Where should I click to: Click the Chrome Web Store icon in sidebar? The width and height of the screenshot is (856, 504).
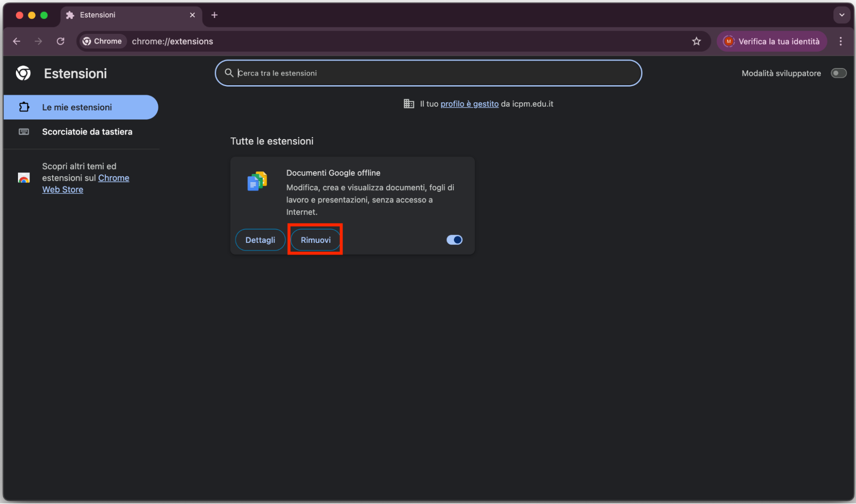[24, 178]
